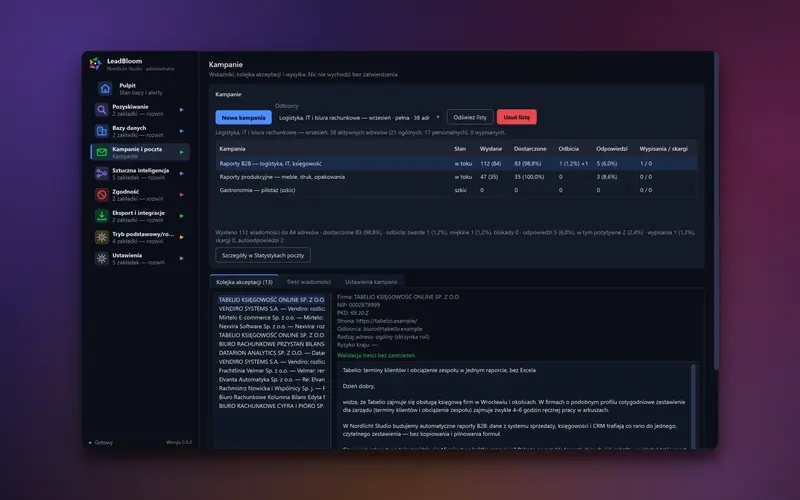Click inside the message body text area
The width and height of the screenshot is (800, 500).
513,406
